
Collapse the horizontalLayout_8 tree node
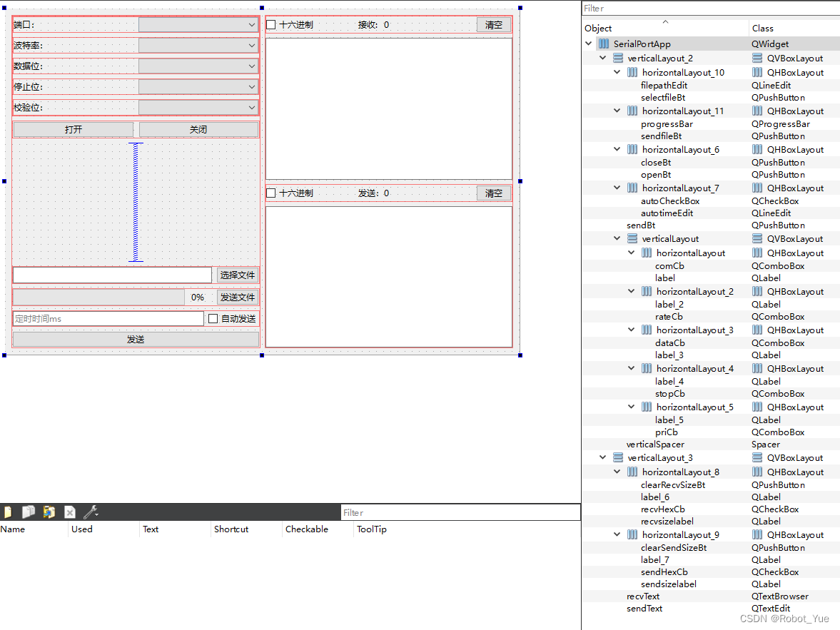pyautogui.click(x=617, y=472)
